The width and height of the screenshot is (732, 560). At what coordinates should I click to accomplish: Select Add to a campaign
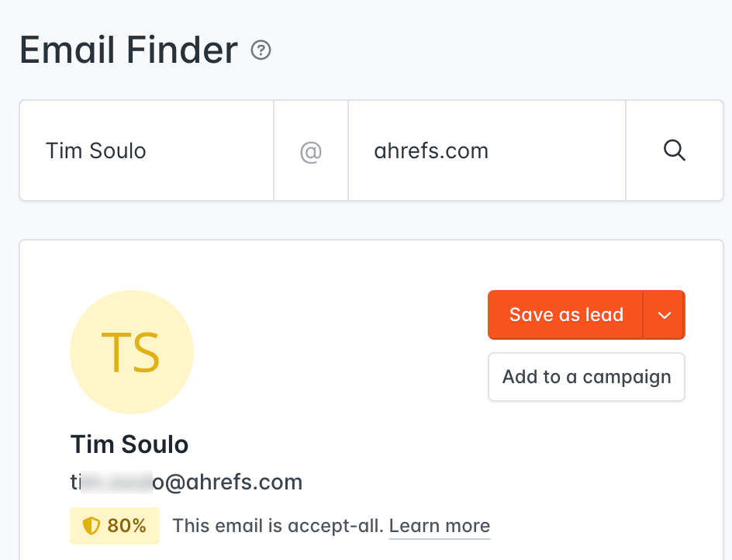pyautogui.click(x=586, y=377)
